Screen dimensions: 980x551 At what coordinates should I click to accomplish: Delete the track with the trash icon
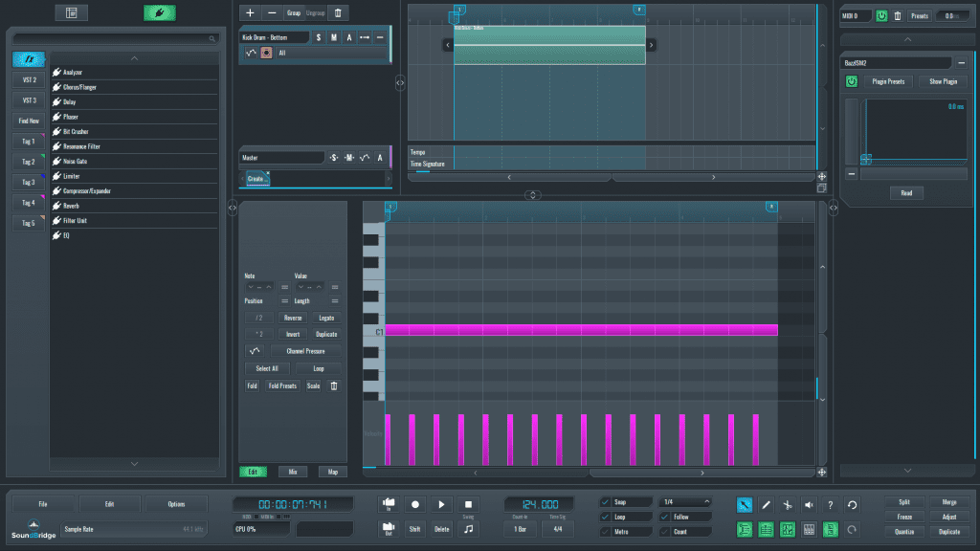pyautogui.click(x=340, y=13)
